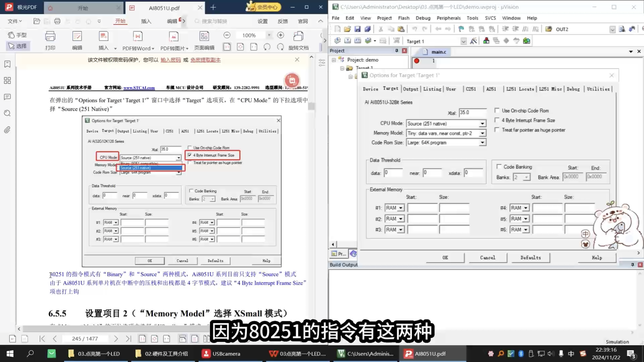Open the Target 1 selector dropdown
Viewport: 644px width, 362px height.
(463, 41)
